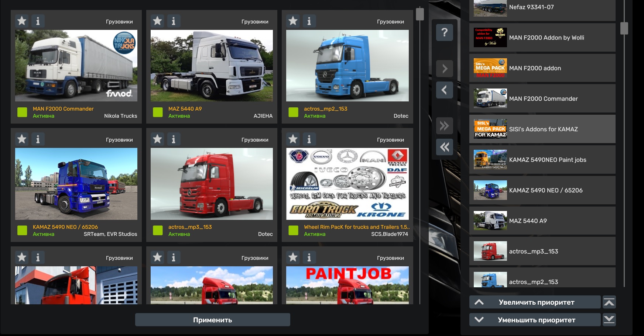Screen dimensions: 644x336
Task: Click the red Mercedes actros_mp3_153 card image
Action: 212,184
